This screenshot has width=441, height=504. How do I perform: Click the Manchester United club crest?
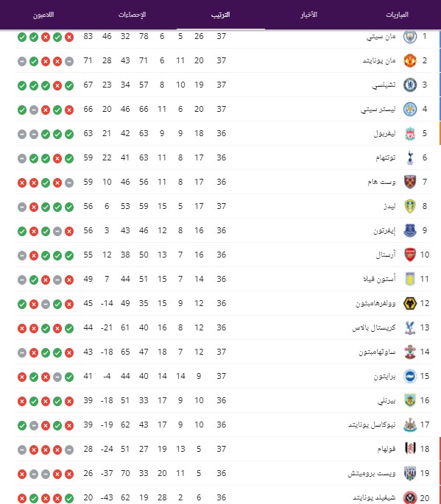coord(410,60)
